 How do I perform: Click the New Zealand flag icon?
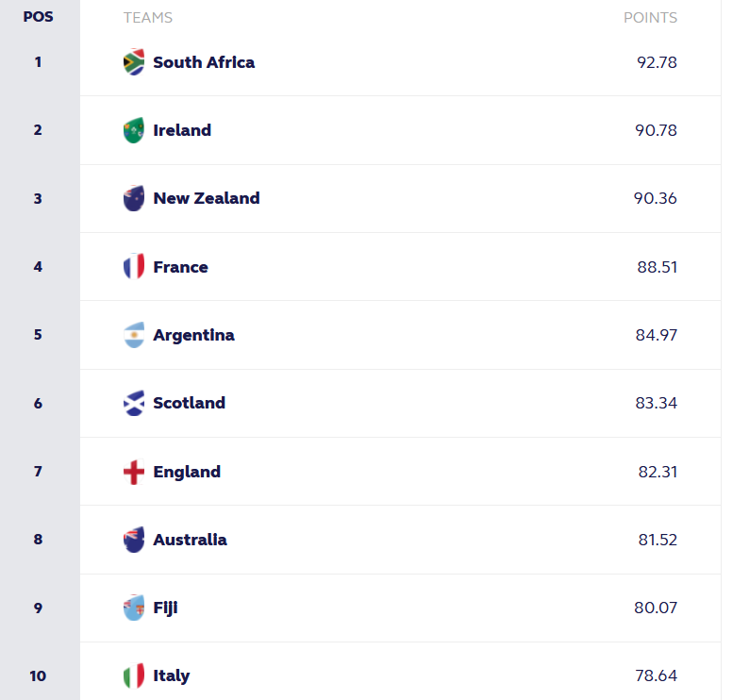[134, 198]
